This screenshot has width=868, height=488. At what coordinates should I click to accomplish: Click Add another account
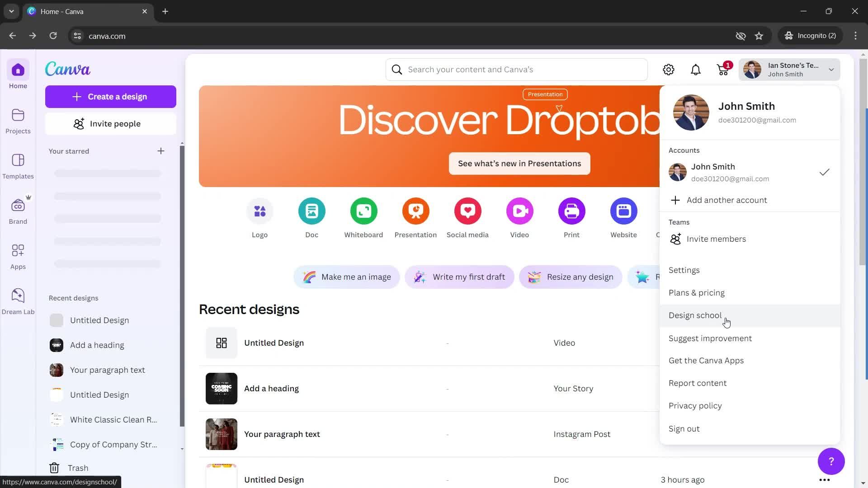tap(750, 200)
